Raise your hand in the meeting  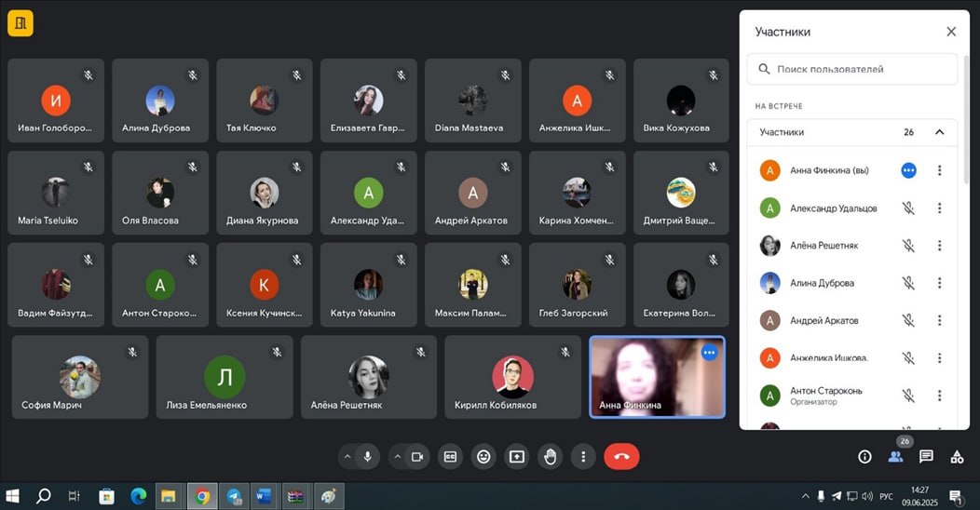[x=550, y=456]
